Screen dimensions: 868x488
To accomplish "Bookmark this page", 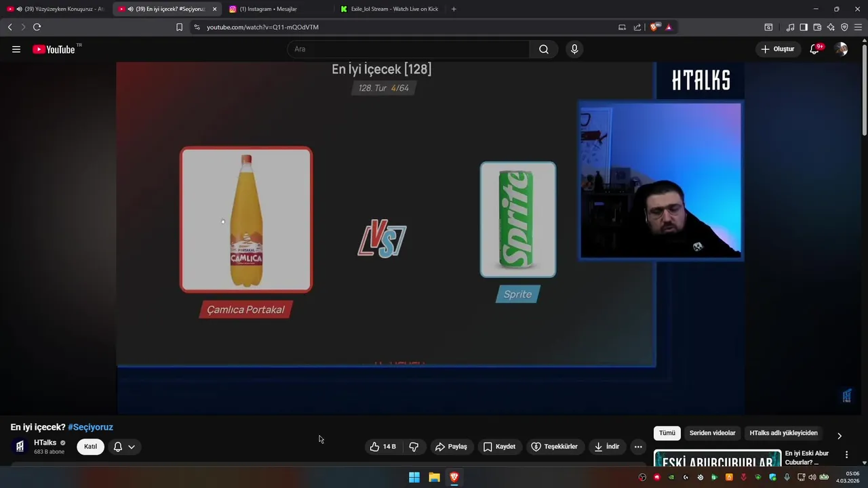I will 179,27.
